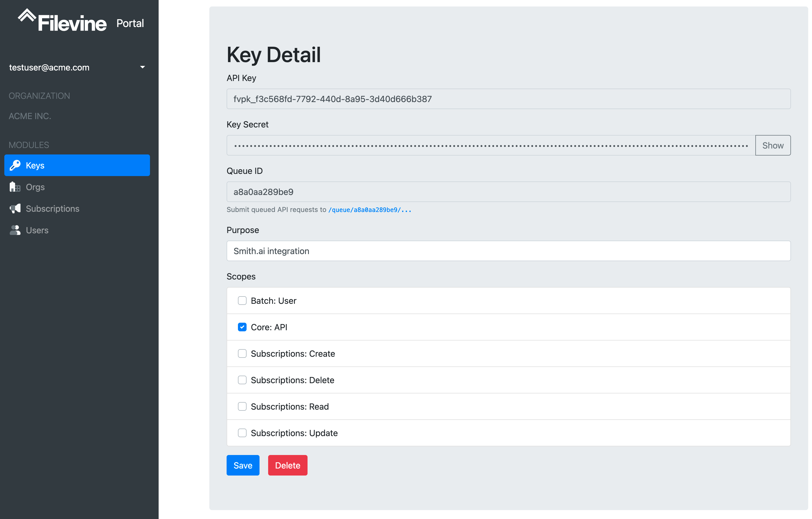Check Subscriptions: Create scope
The width and height of the screenshot is (812, 519).
pyautogui.click(x=242, y=354)
